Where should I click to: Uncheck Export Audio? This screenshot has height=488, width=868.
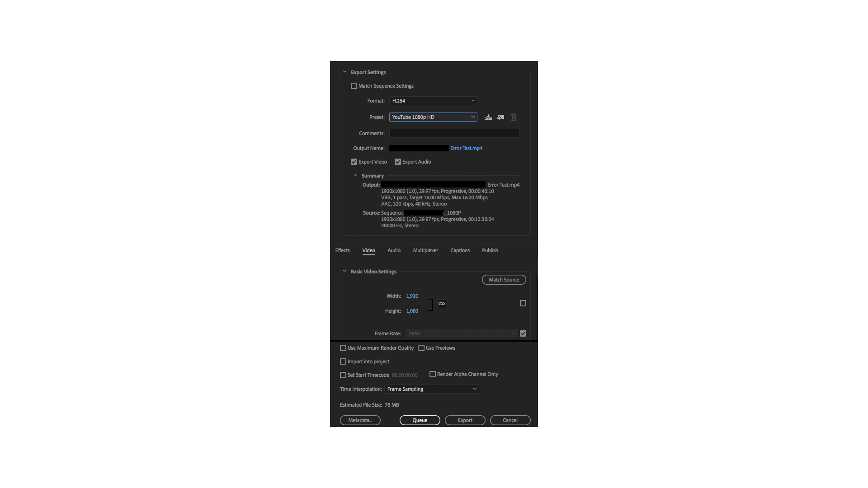[397, 161]
